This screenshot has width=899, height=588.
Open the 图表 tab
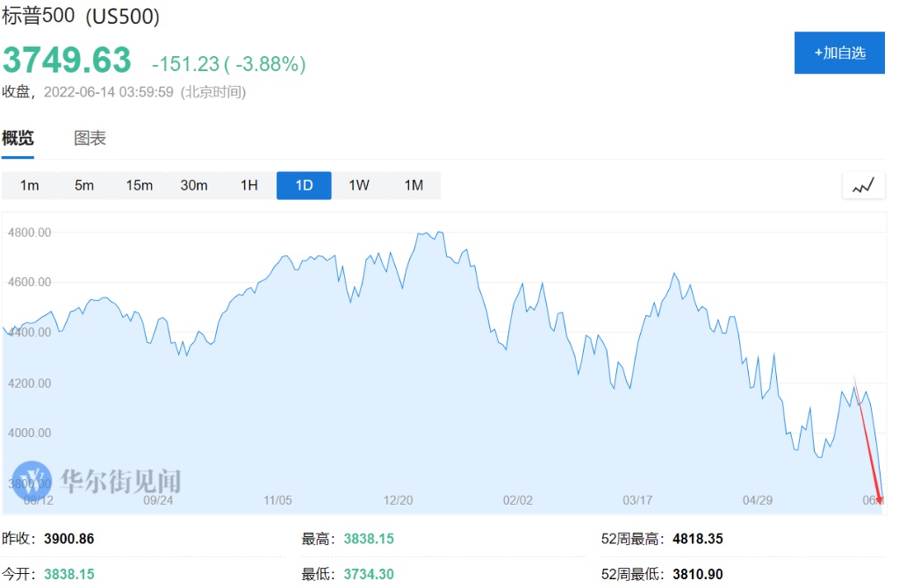click(x=90, y=138)
